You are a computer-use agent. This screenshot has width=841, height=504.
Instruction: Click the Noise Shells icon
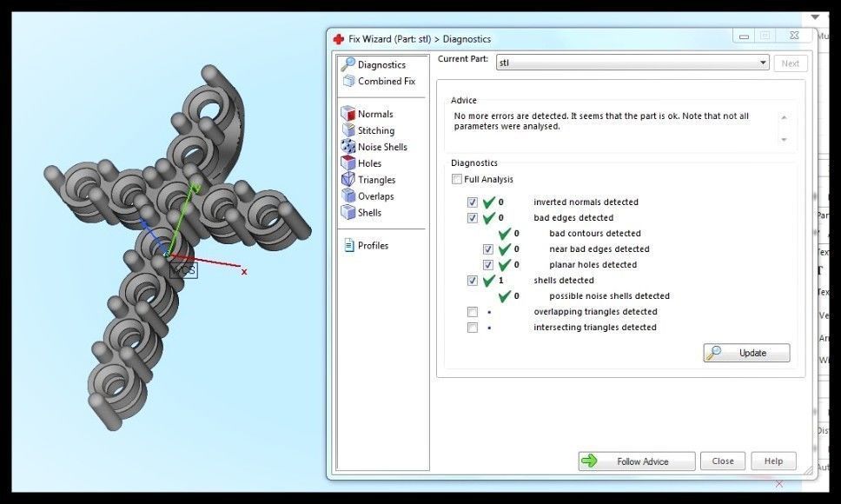pos(348,146)
